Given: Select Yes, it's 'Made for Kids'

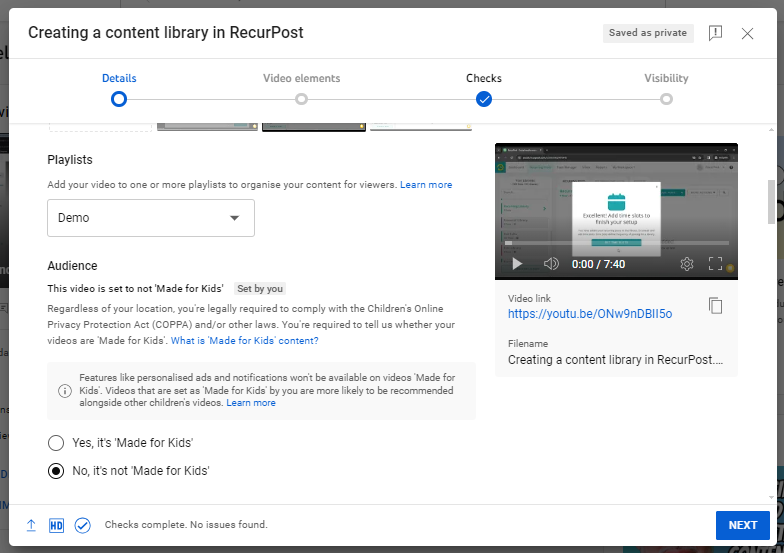Looking at the screenshot, I should coord(56,442).
